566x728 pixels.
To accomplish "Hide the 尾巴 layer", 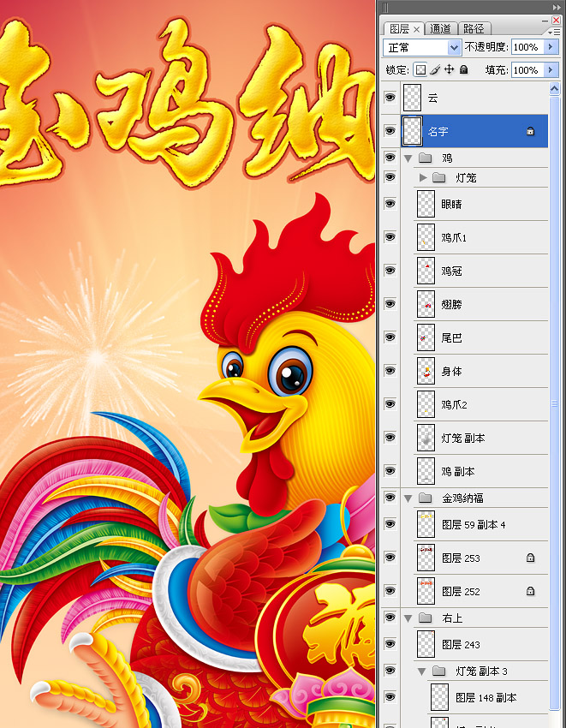I will pos(390,337).
